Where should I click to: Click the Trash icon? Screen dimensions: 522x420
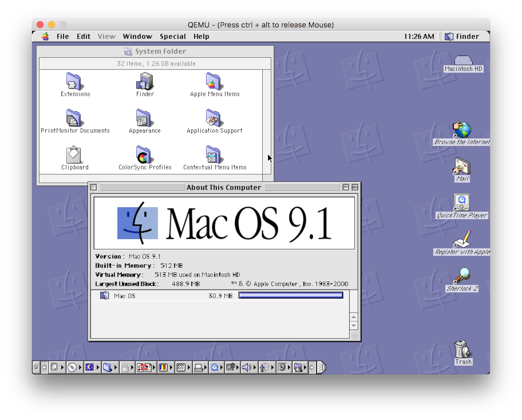coord(462,349)
